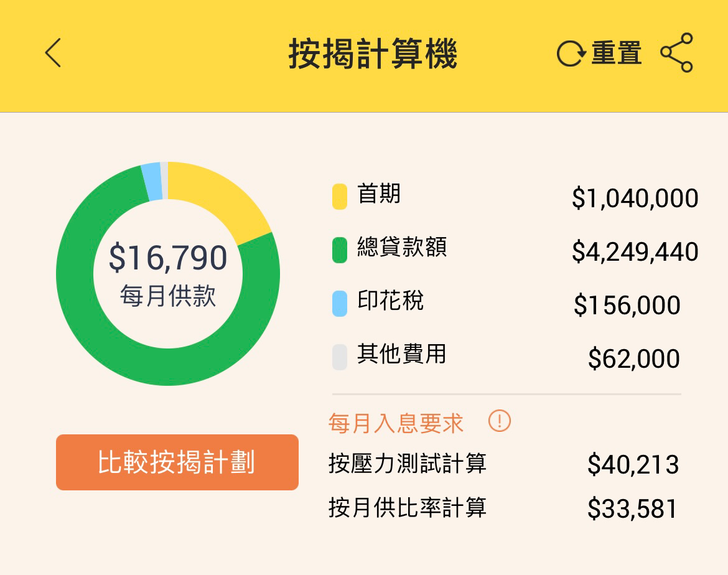The height and width of the screenshot is (575, 728).
Task: Click the blue segment of donut chart
Action: click(152, 182)
